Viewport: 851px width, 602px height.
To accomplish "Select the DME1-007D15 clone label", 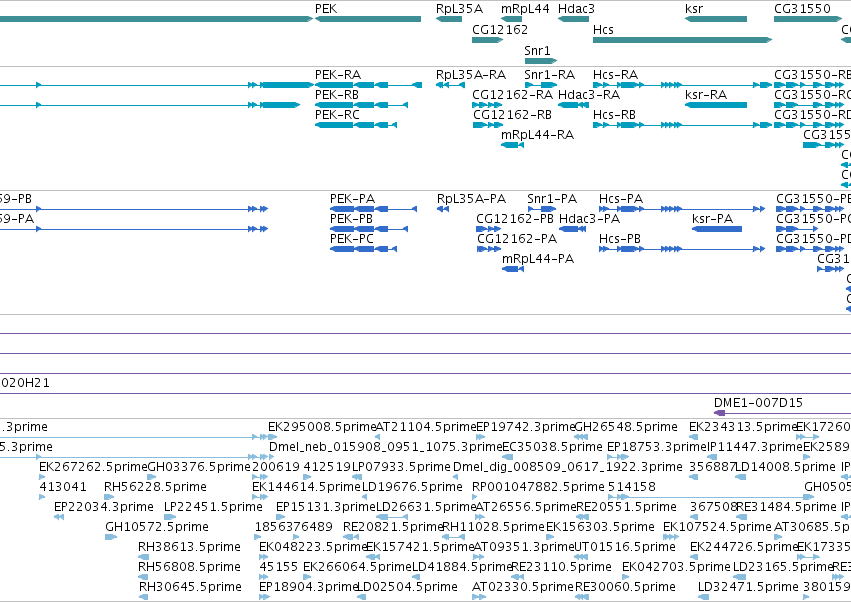I will tap(758, 403).
